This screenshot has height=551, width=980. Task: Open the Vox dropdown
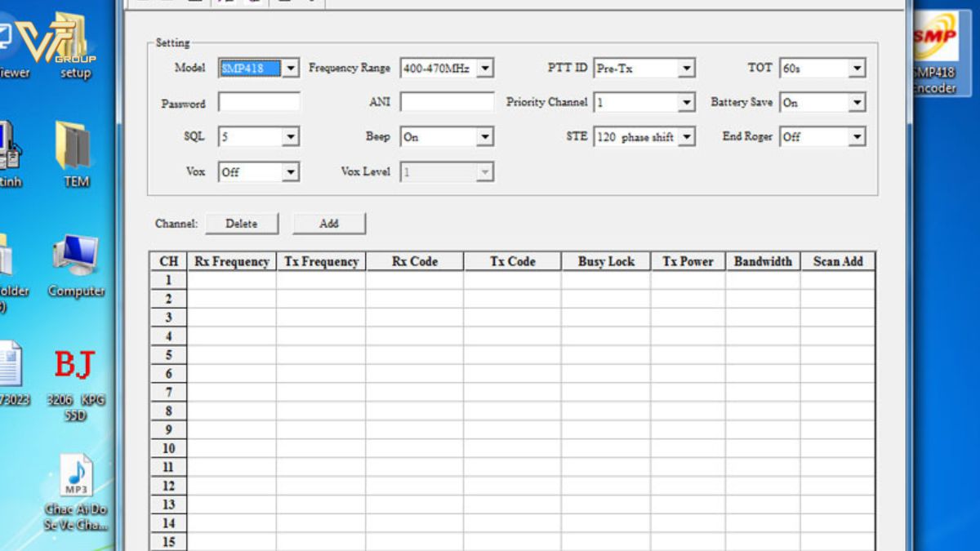(x=291, y=172)
